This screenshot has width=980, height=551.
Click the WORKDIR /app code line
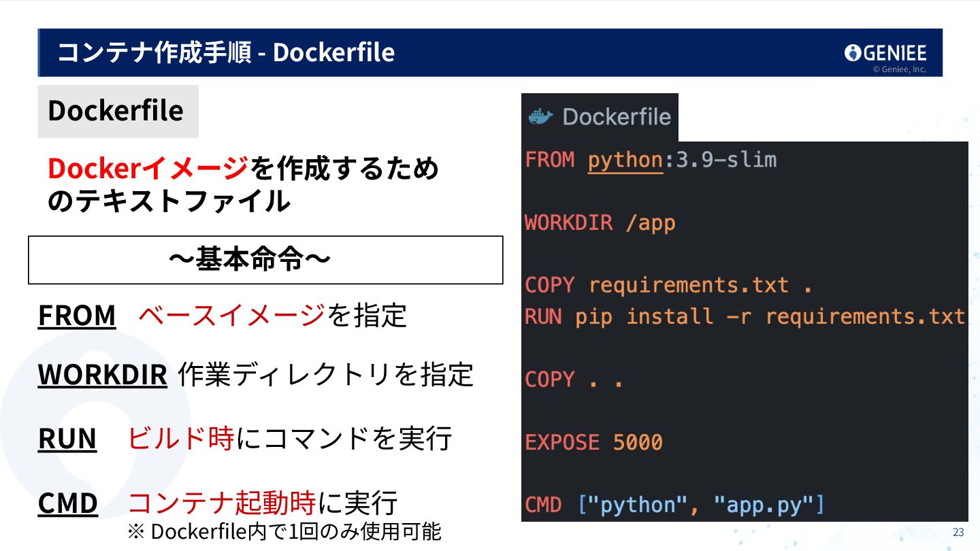coord(600,222)
